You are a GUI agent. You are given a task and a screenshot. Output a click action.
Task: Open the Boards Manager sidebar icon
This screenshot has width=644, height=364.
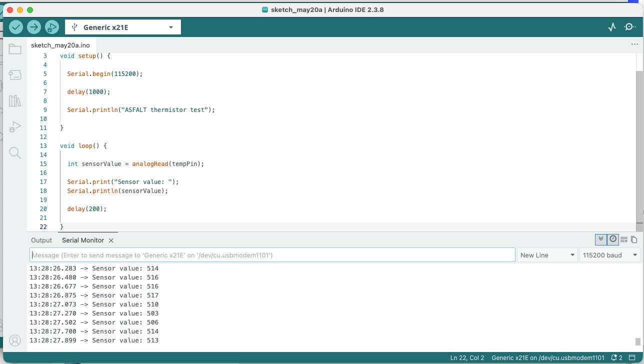tap(15, 75)
